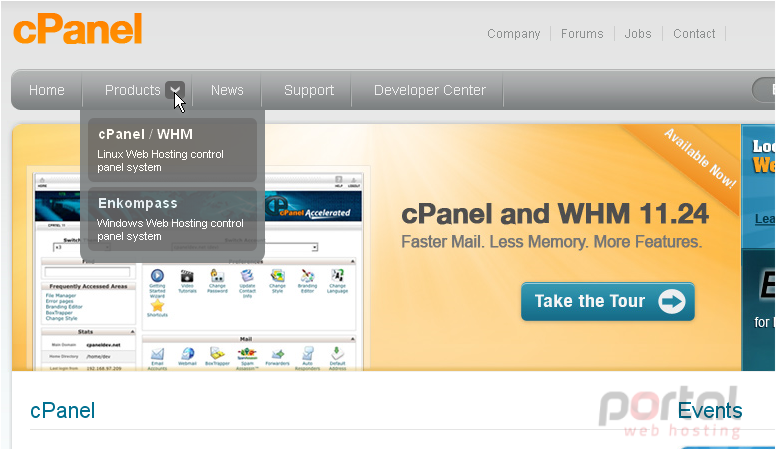Open the Jobs link
The image size is (776, 450).
click(638, 34)
